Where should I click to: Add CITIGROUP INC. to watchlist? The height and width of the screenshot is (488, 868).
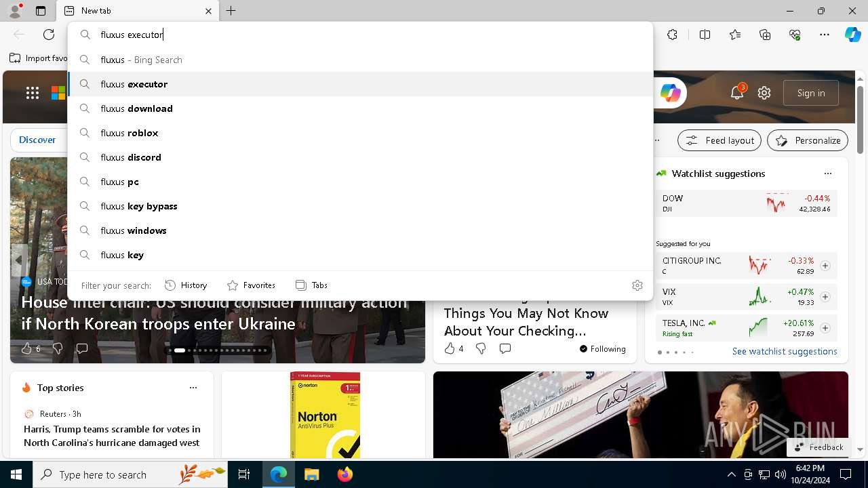(x=825, y=266)
